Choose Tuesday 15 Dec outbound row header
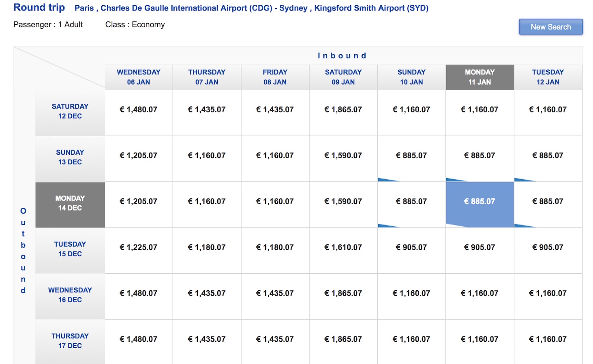The width and height of the screenshot is (593, 364). point(70,251)
